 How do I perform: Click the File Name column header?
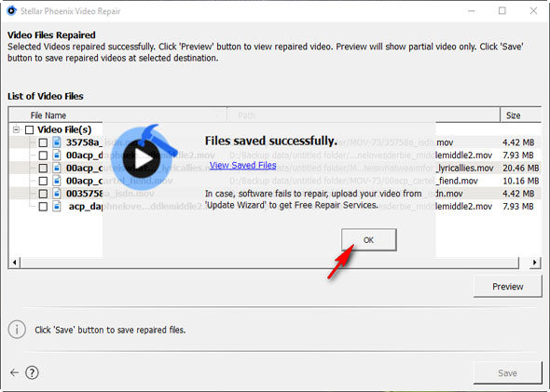(117, 115)
